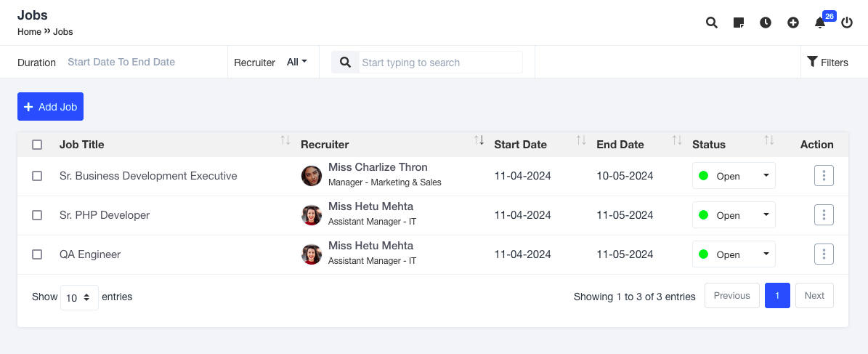
Task: Open action menu for QA Engineer row
Action: 824,254
